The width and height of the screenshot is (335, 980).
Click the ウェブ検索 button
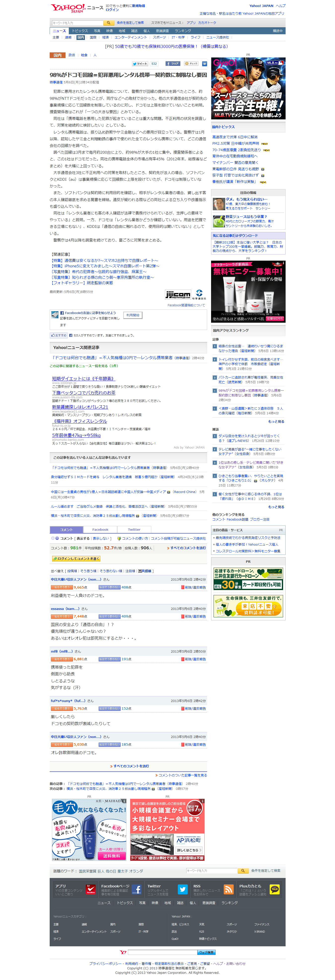[206, 953]
